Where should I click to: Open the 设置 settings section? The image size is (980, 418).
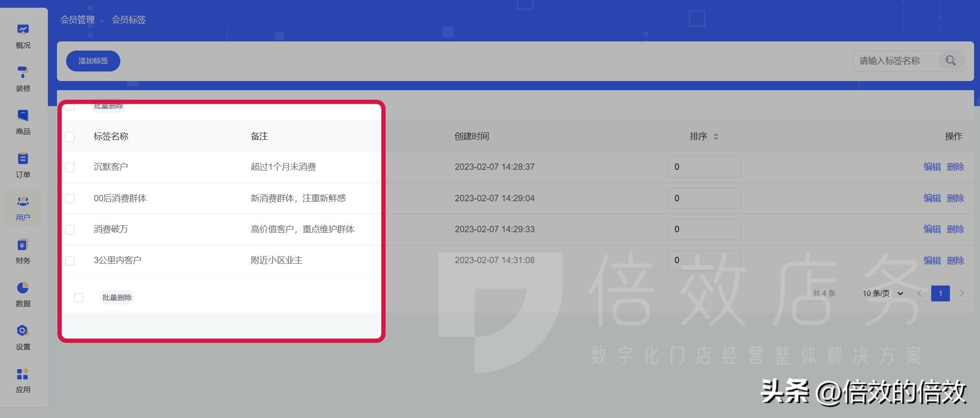[x=23, y=338]
